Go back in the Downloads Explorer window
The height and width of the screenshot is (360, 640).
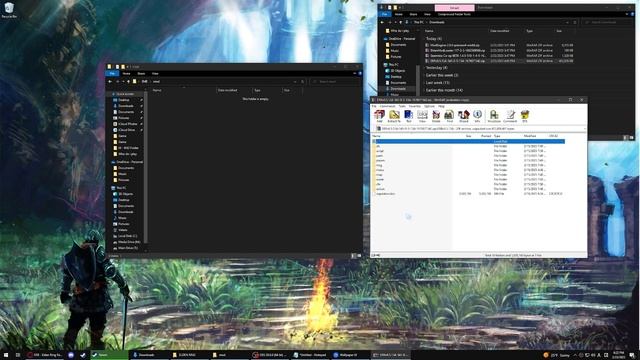tap(382, 22)
